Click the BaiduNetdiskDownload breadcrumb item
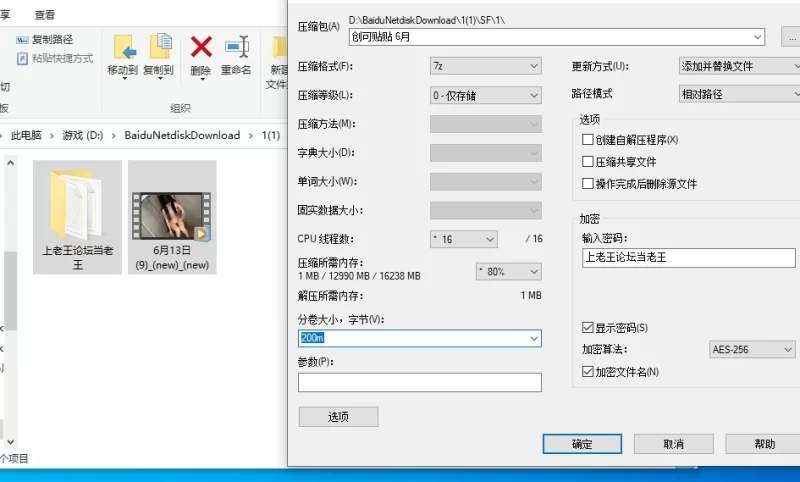Screen dimensions: 800x482 (x=182, y=136)
